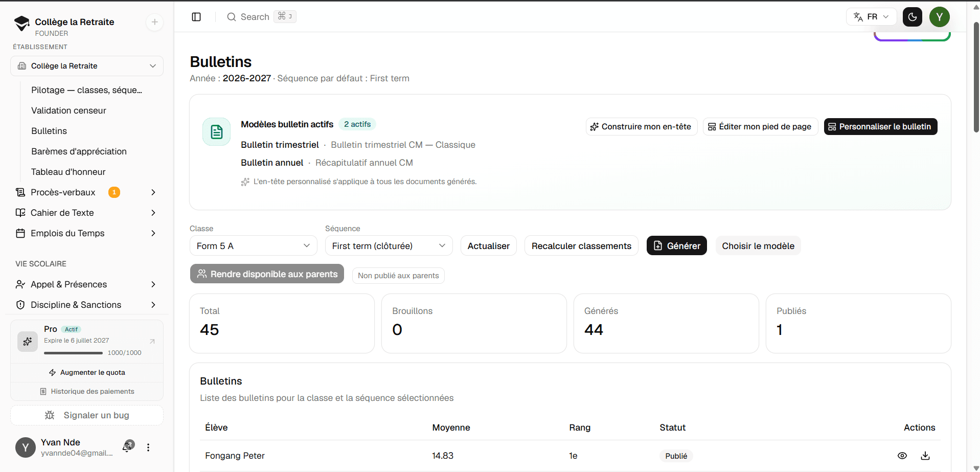Open notifications bell icon
The width and height of the screenshot is (980, 472).
tap(128, 446)
